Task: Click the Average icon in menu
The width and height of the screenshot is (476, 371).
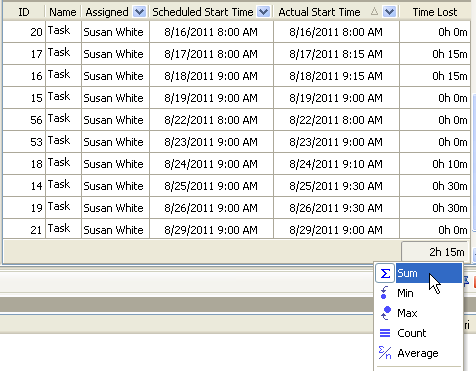Action: click(x=385, y=353)
